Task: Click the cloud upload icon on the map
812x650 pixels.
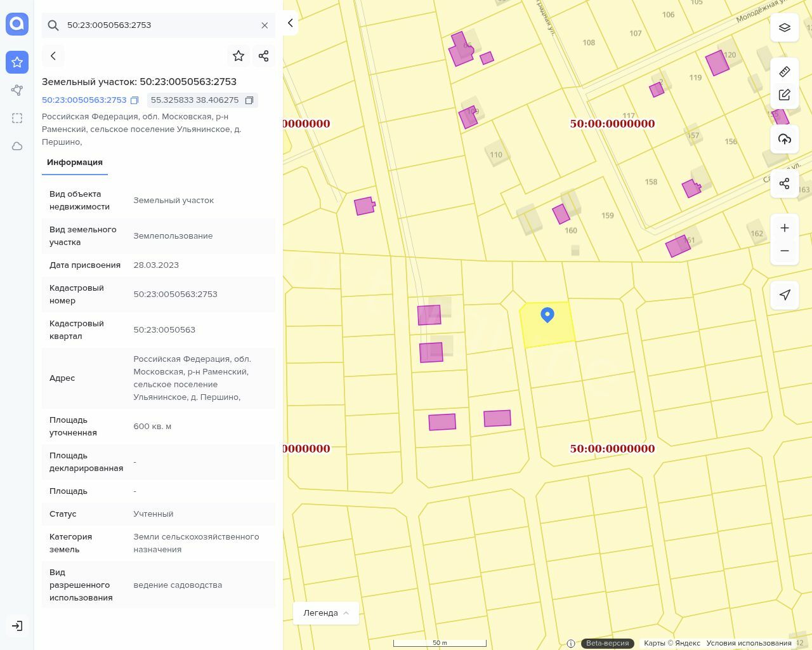Action: (x=784, y=139)
